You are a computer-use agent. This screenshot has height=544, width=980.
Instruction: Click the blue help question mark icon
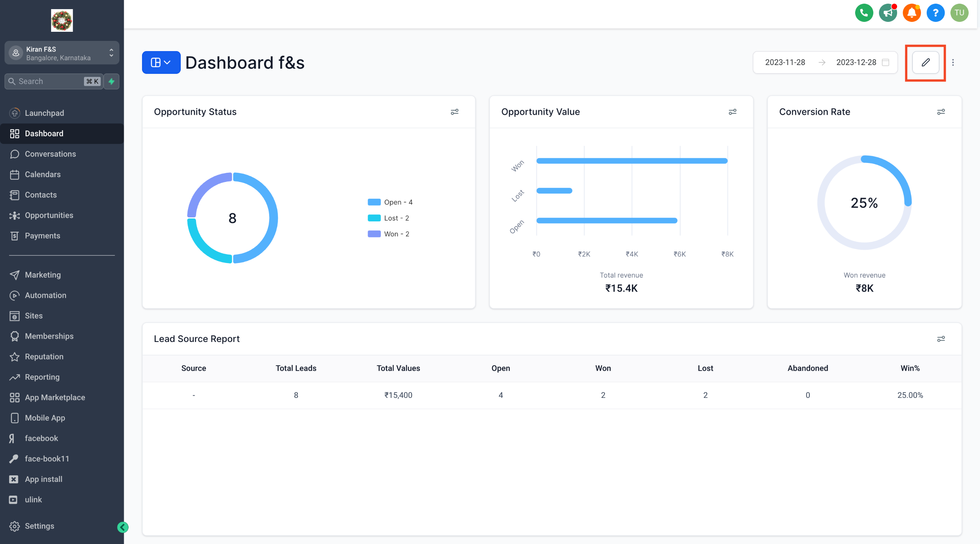(935, 13)
